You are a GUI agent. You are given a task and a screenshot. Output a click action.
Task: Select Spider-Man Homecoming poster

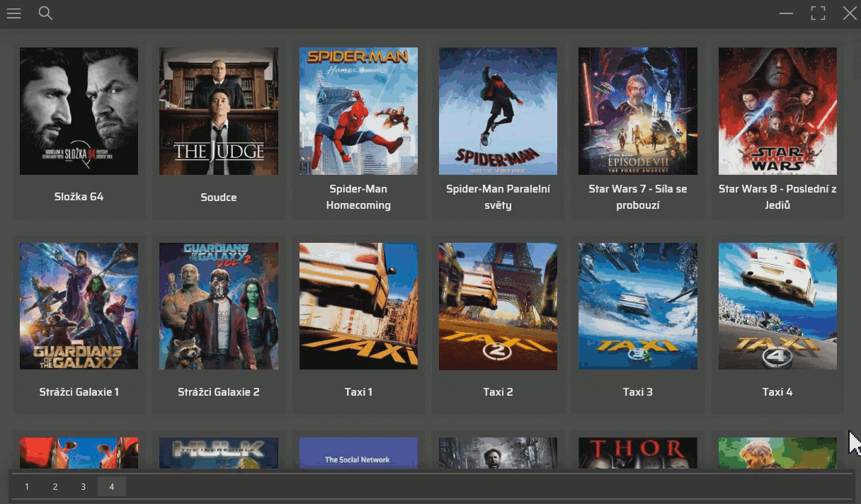click(358, 111)
